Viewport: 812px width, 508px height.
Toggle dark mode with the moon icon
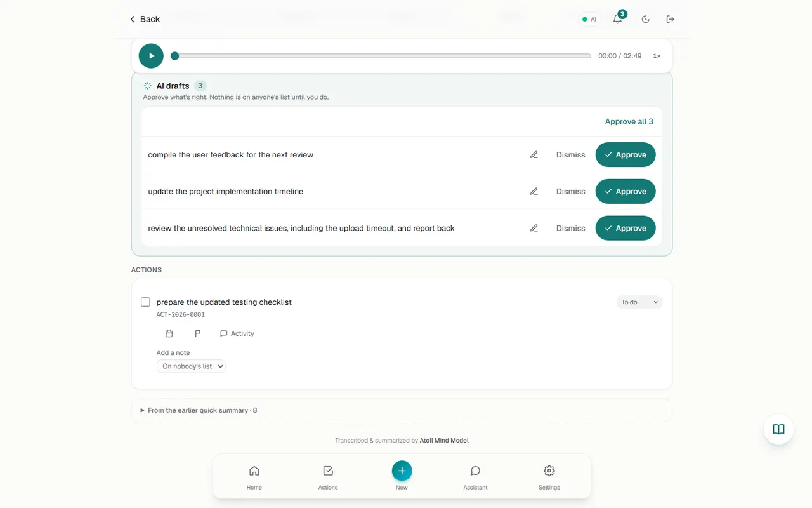[645, 19]
